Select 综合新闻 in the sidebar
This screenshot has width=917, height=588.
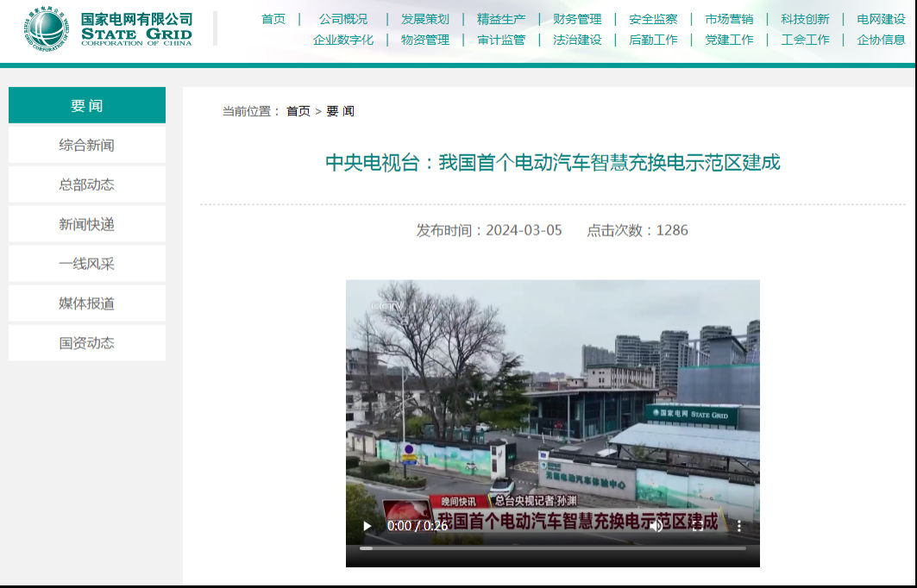(x=87, y=145)
